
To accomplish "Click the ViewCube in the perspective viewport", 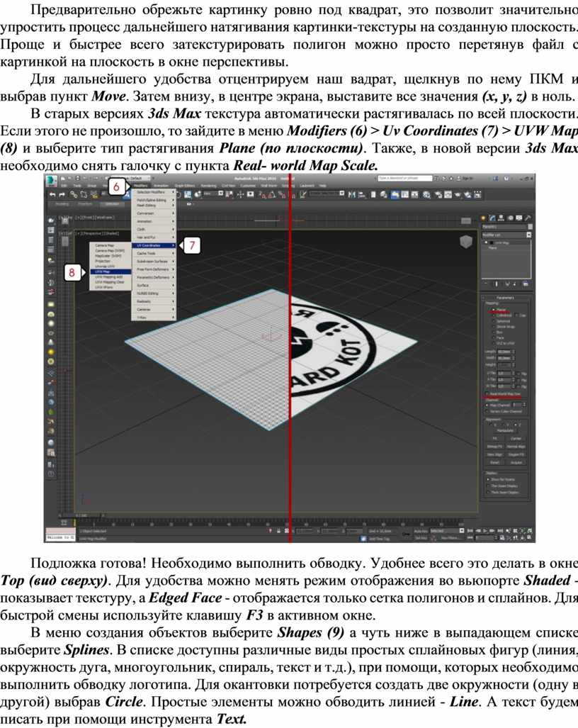I will tap(466, 242).
